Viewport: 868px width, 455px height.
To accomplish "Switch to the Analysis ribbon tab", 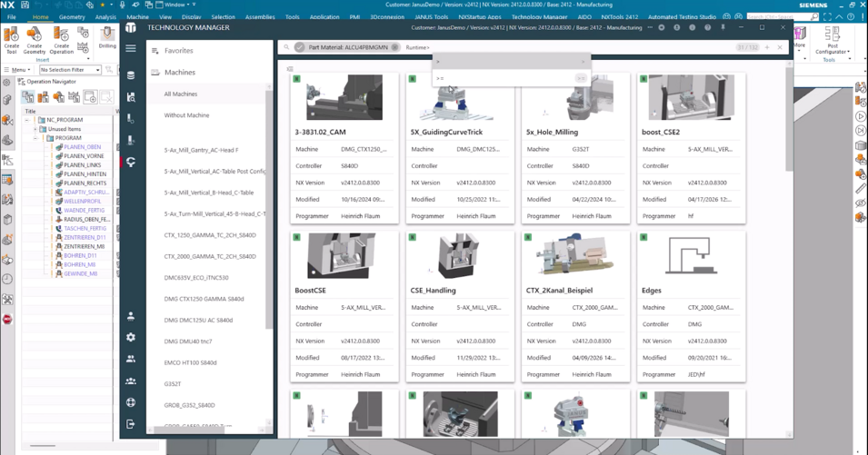I will pos(105,17).
